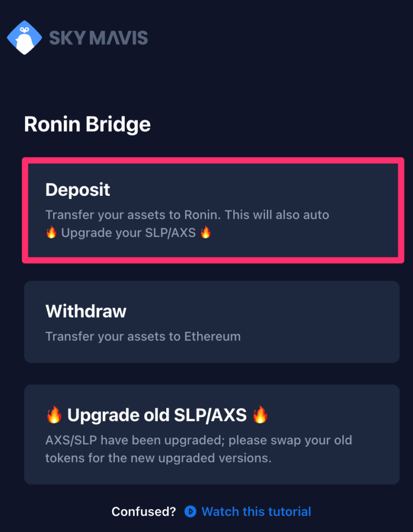Screen dimensions: 413x532
Task: Click the Deposit heading text
Action: tap(78, 190)
